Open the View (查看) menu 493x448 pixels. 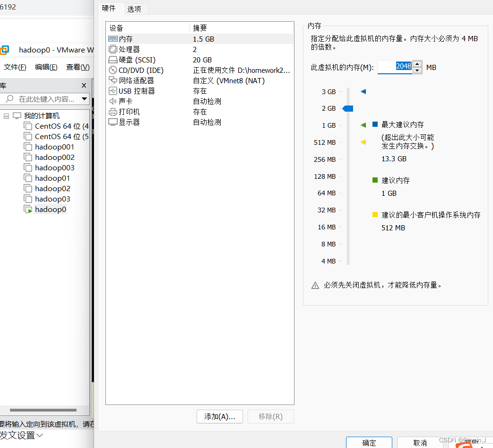pos(78,67)
